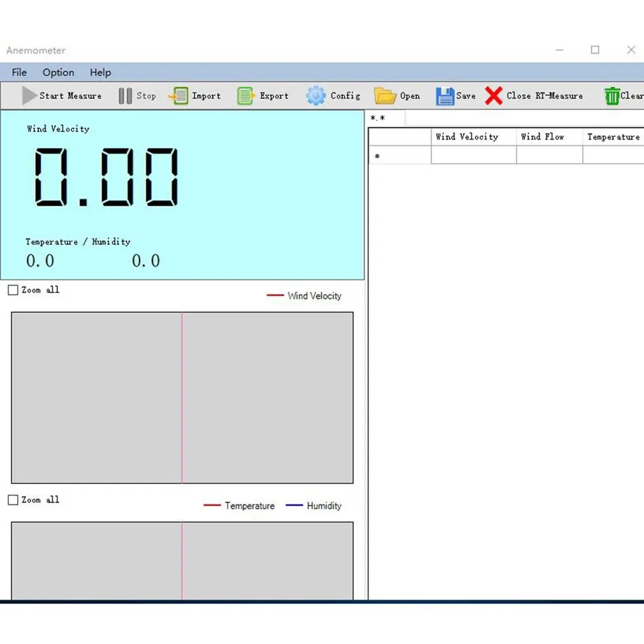Enable Zoom all for wind velocity chart
The width and height of the screenshot is (644, 644).
13,290
